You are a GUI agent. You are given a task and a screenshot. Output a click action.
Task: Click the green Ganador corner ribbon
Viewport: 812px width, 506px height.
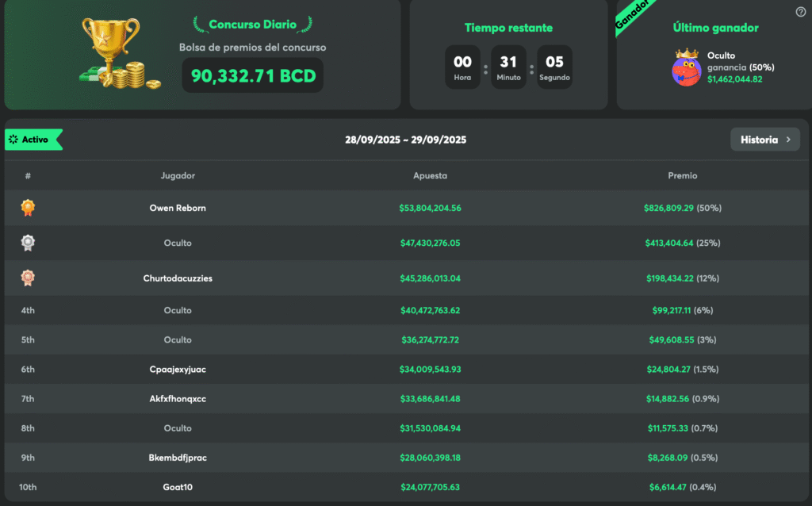[634, 15]
